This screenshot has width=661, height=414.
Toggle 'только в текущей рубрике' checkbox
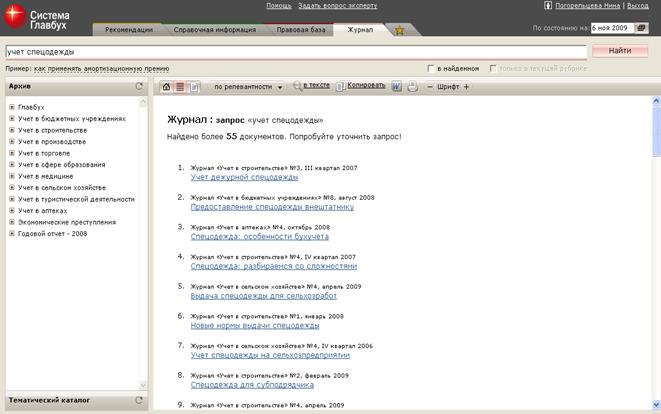pyautogui.click(x=492, y=68)
